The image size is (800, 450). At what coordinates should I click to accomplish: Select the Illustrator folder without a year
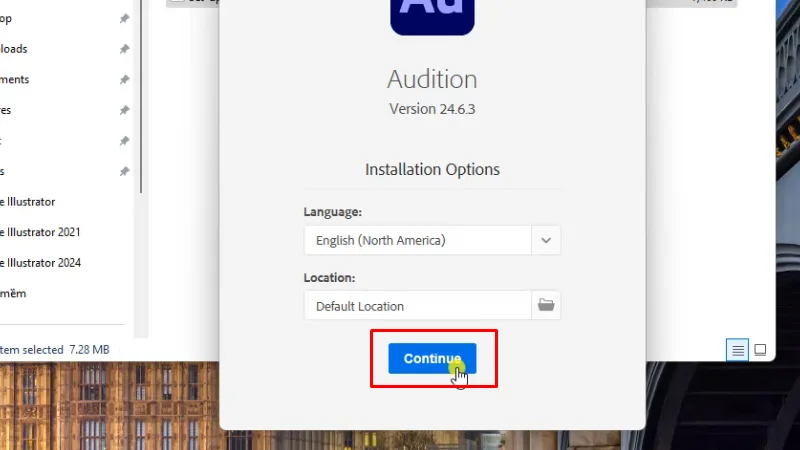28,202
